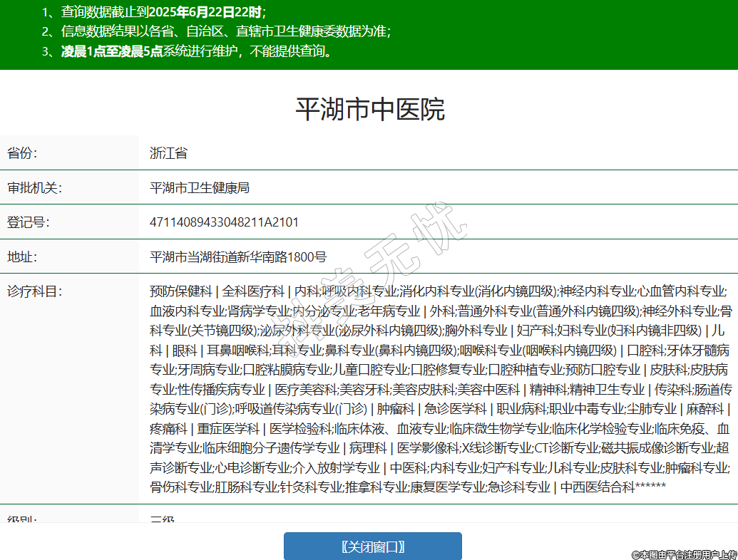The image size is (738, 560).
Task: Click 医学影像科 in the department list
Action: 428,448
